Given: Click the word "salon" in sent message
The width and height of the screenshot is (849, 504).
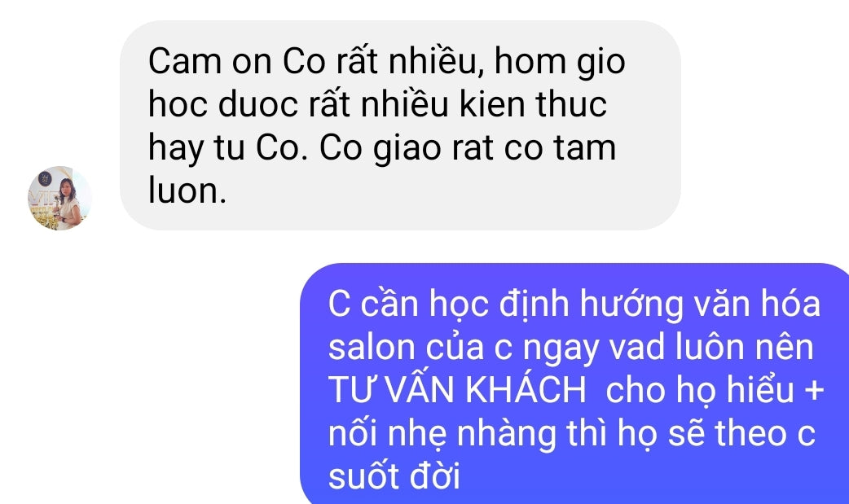Looking at the screenshot, I should [372, 348].
